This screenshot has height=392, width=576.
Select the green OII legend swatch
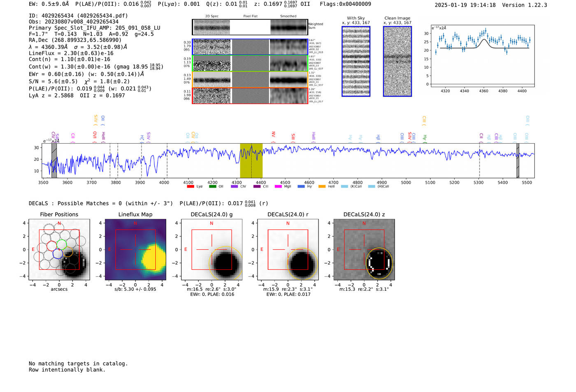[x=213, y=187]
